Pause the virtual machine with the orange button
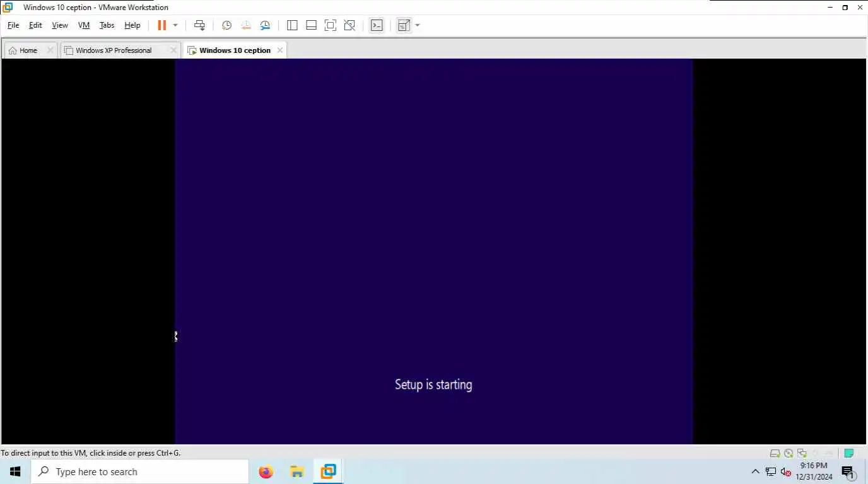 click(x=161, y=25)
